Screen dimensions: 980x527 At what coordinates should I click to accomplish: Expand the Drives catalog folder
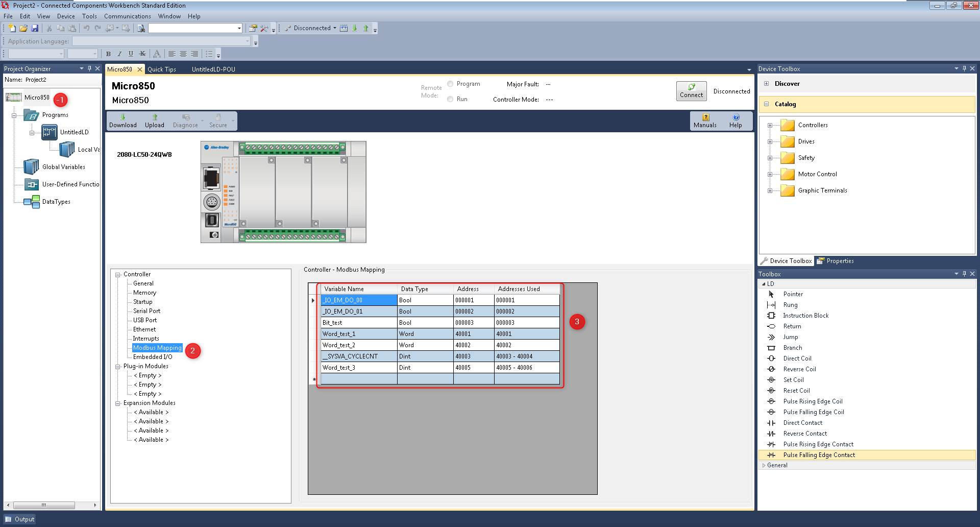click(770, 141)
